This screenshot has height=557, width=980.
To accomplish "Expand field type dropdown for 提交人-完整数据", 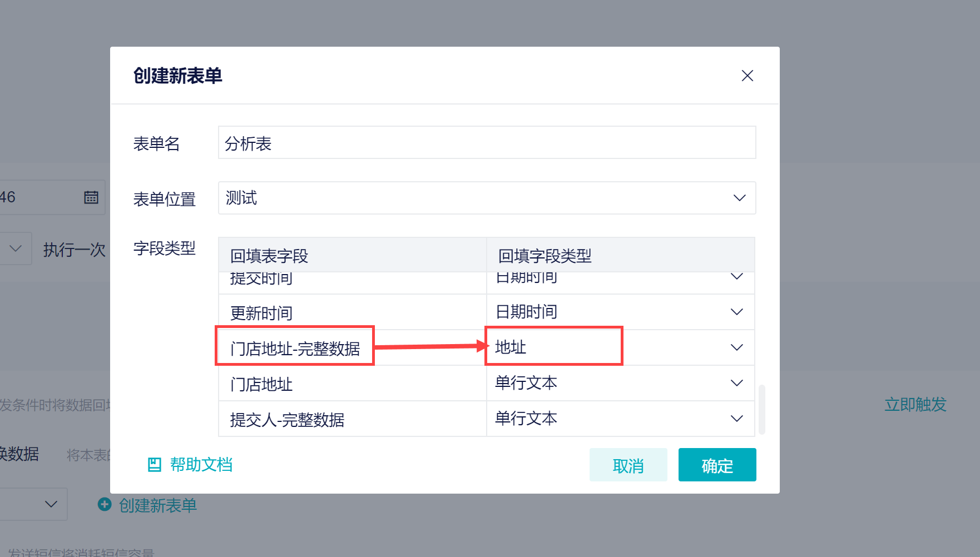I will (x=736, y=419).
